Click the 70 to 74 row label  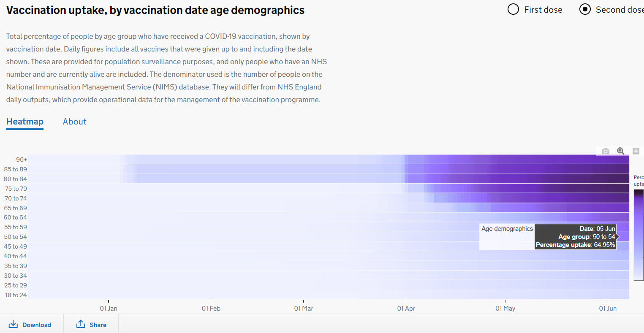click(16, 198)
